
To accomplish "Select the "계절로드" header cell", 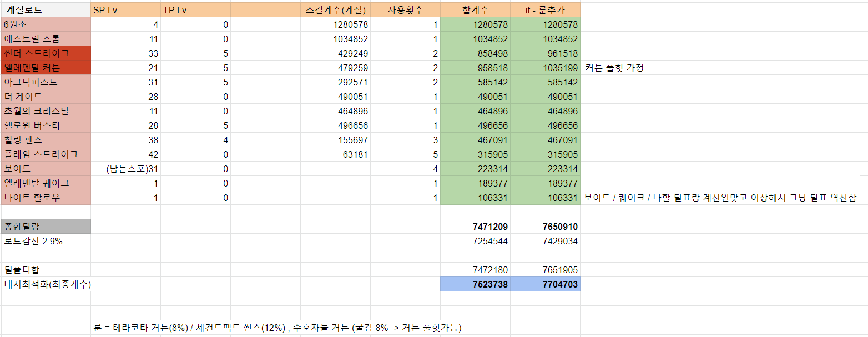I will point(46,10).
